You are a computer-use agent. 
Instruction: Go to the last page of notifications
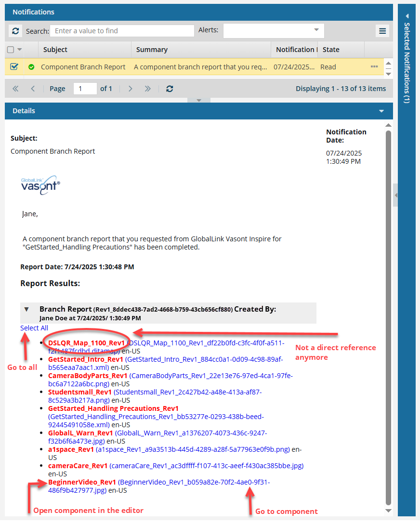pyautogui.click(x=148, y=89)
